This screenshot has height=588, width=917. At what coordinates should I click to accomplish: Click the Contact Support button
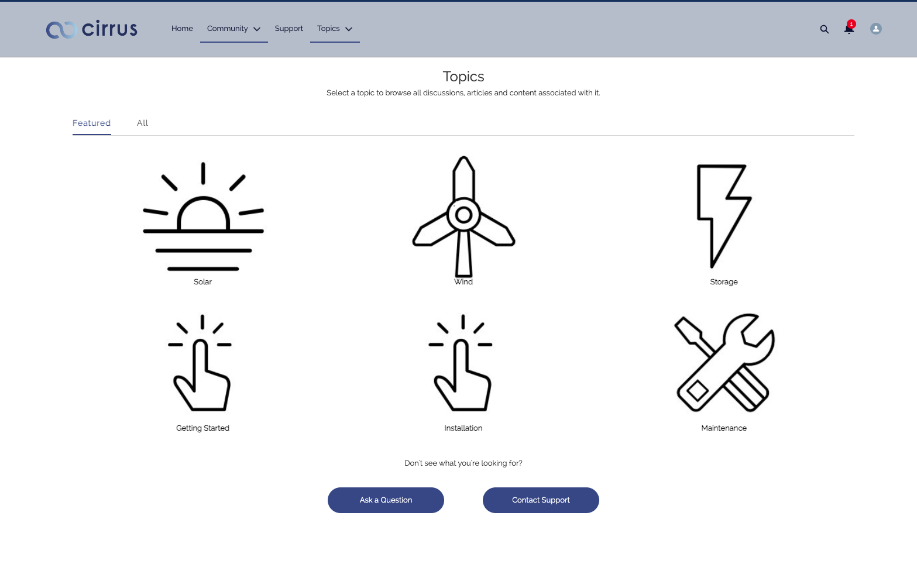point(540,500)
